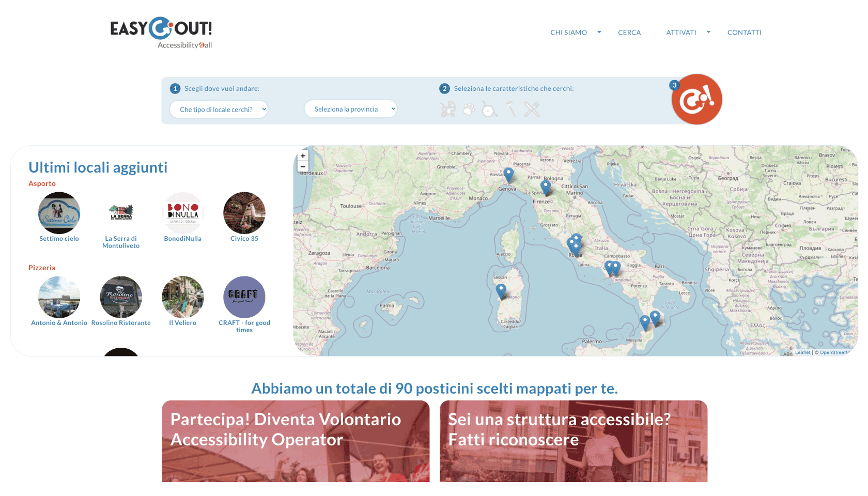Click the Leaflet attribution link
868x496 pixels.
[803, 352]
